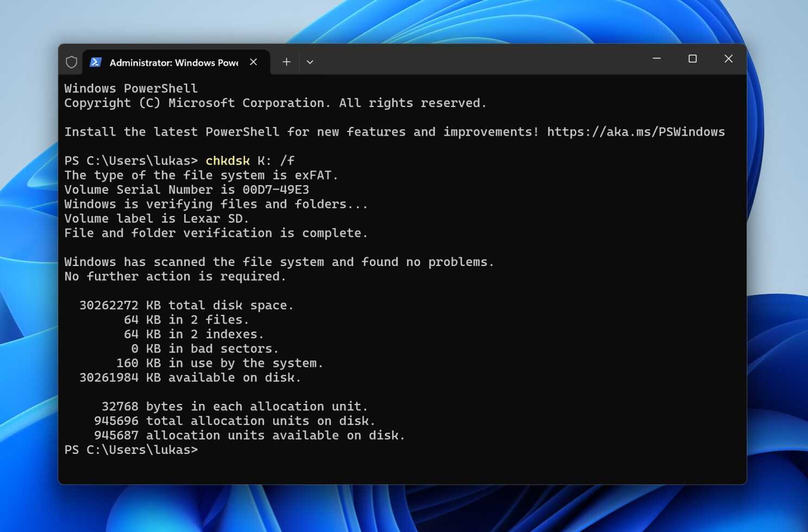
Task: Select the Administrator: Windows PowerShell tab
Action: coord(176,62)
